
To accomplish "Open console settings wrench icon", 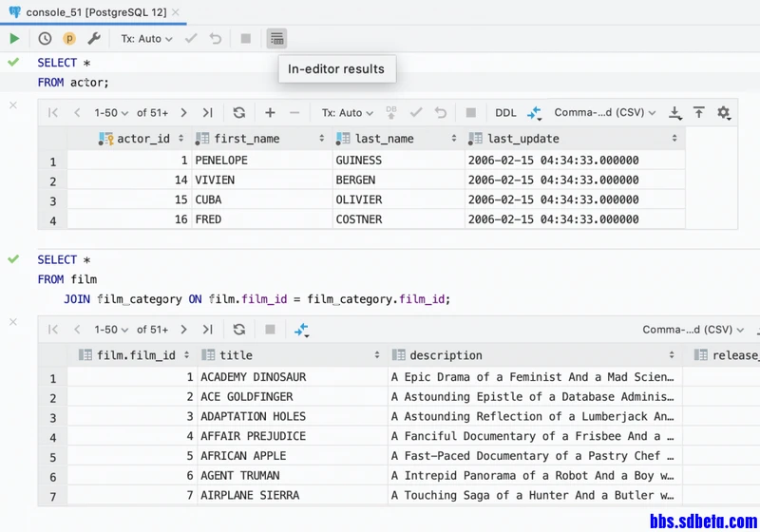I will pos(93,38).
